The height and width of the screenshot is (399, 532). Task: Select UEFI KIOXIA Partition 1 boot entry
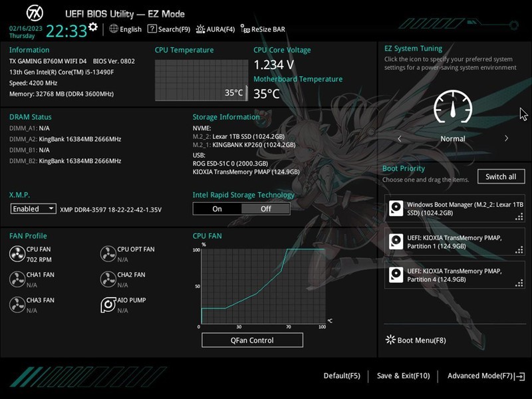tap(455, 241)
